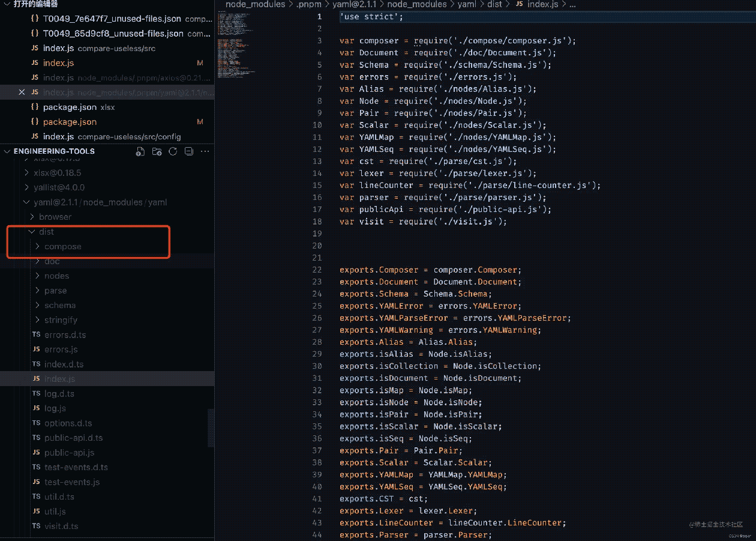
Task: Click the explorer vertical scrollbar thumb
Action: click(x=210, y=429)
